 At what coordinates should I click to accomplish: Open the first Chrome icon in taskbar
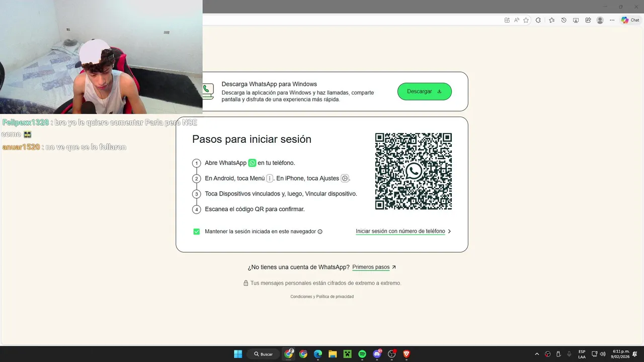(x=289, y=354)
